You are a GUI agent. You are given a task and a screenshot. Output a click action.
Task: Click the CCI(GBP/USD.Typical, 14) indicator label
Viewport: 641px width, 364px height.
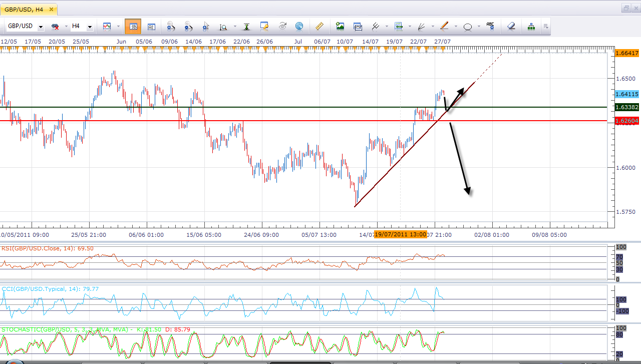pos(50,289)
